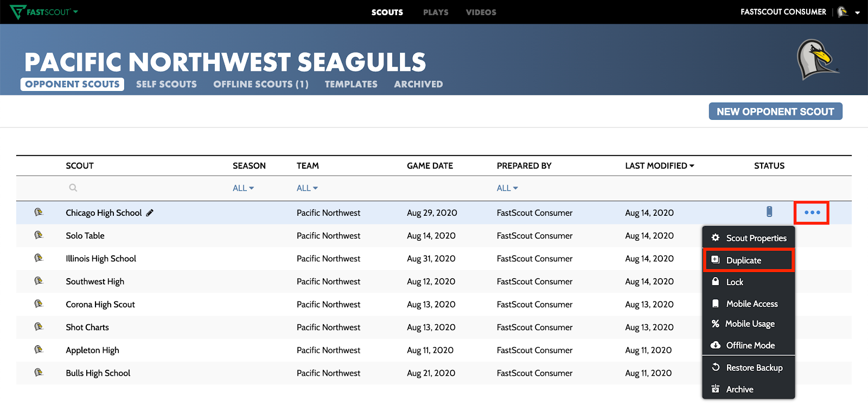The width and height of the screenshot is (868, 405).
Task: Click seagull icon beside Chicago High School
Action: [x=39, y=212]
